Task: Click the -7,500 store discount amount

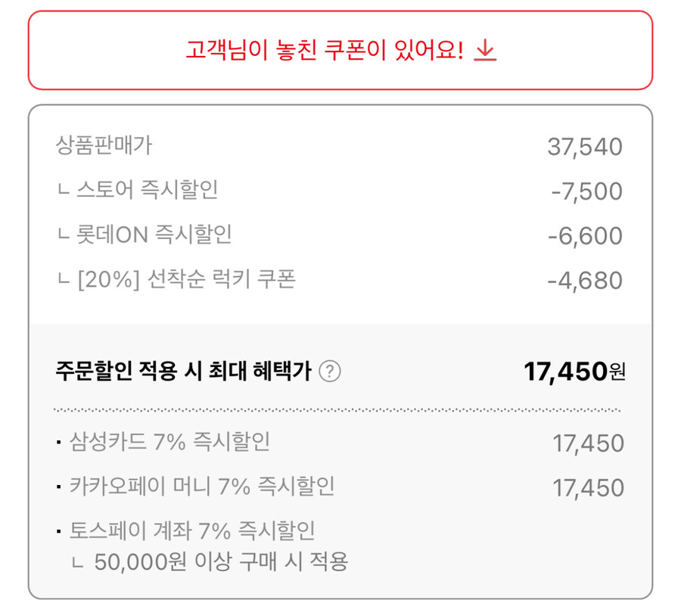Action: [x=586, y=191]
